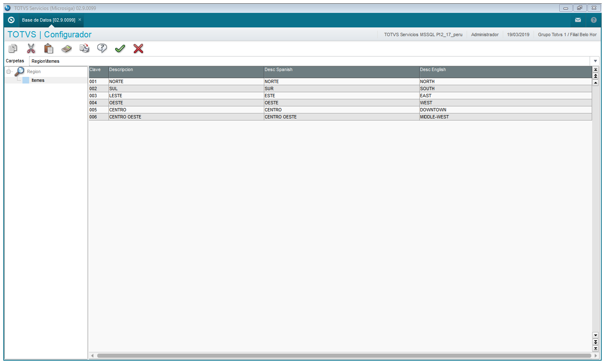605x364 pixels.
Task: Select Region tree node label
Action: click(34, 71)
